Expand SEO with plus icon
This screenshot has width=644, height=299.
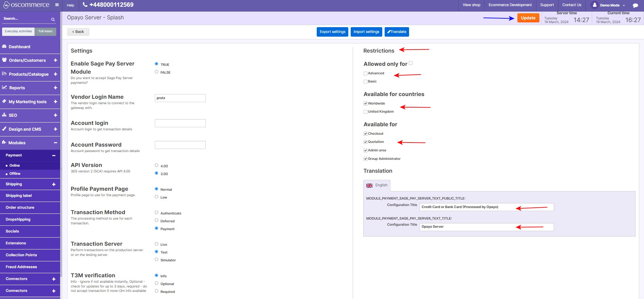click(x=55, y=115)
